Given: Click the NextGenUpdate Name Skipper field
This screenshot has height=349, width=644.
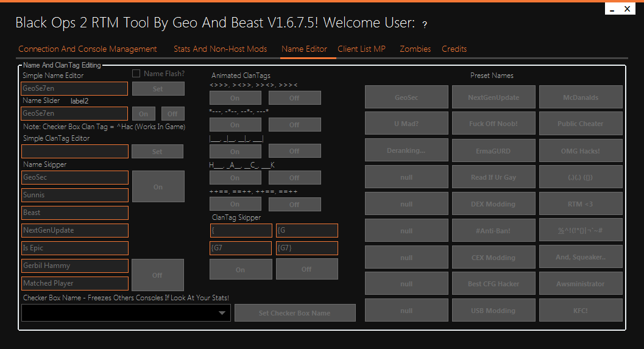Looking at the screenshot, I should pyautogui.click(x=75, y=230).
